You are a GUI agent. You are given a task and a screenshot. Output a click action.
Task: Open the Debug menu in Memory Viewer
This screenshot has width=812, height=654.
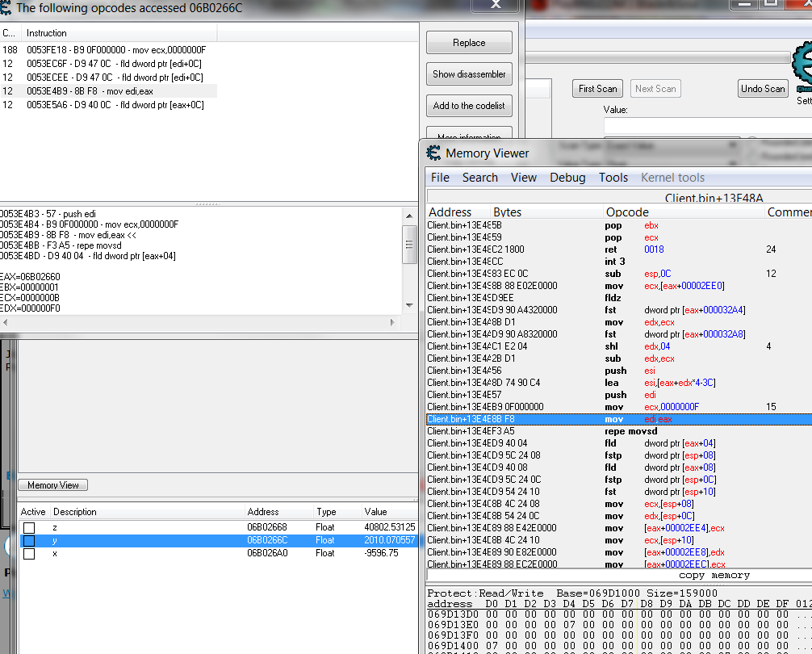(567, 178)
